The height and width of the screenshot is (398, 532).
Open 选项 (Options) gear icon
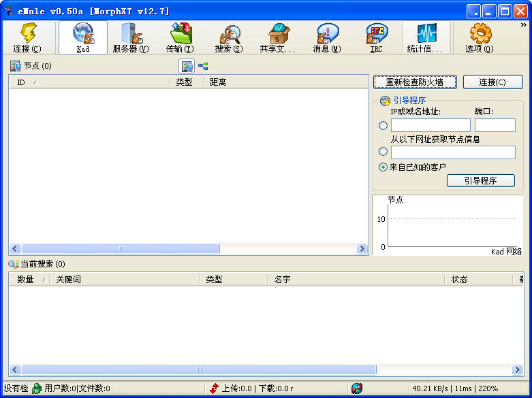[480, 37]
